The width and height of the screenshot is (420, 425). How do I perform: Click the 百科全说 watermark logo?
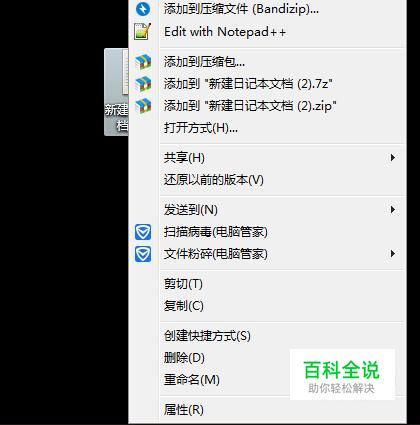(342, 375)
